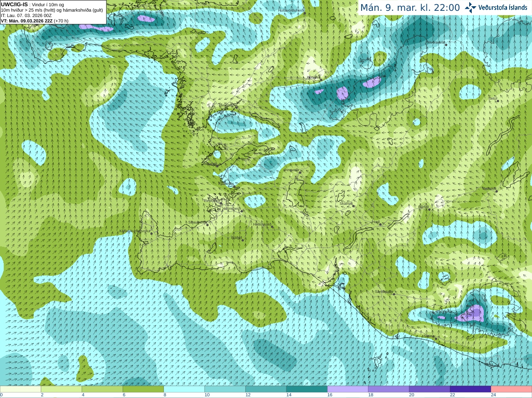Click the 2–4 m/s legend color swatch

coord(62,389)
